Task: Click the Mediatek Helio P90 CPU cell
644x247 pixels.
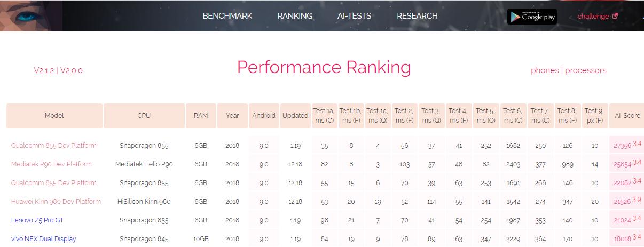Action: [144, 164]
